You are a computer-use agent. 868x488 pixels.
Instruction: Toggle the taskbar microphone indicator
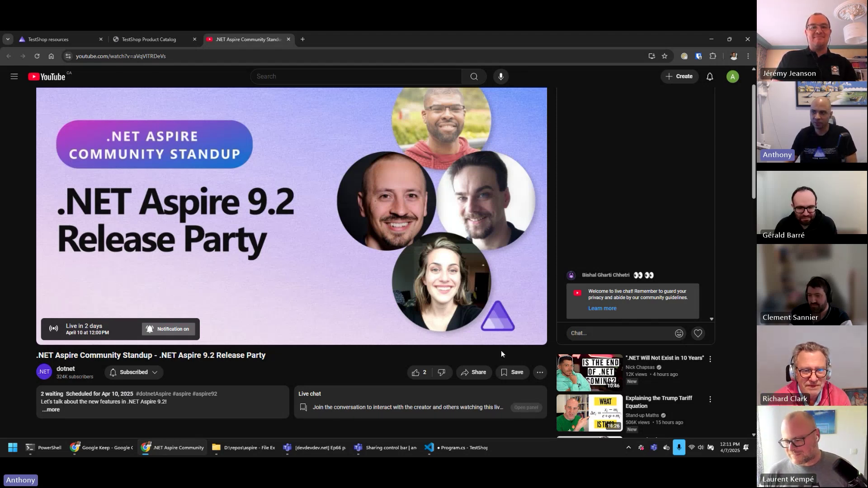tap(679, 447)
